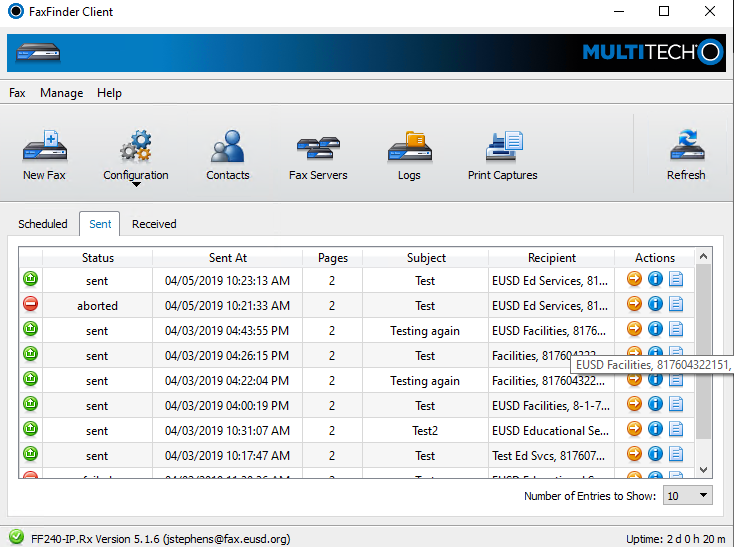Select '04/03/2019 04:22:04 PM' cell
The width and height of the screenshot is (734, 547).
[228, 381]
